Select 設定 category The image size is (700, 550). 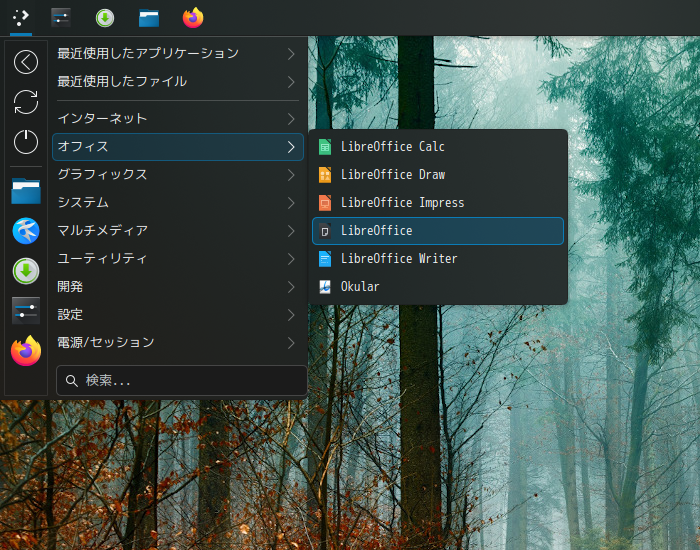[x=178, y=315]
